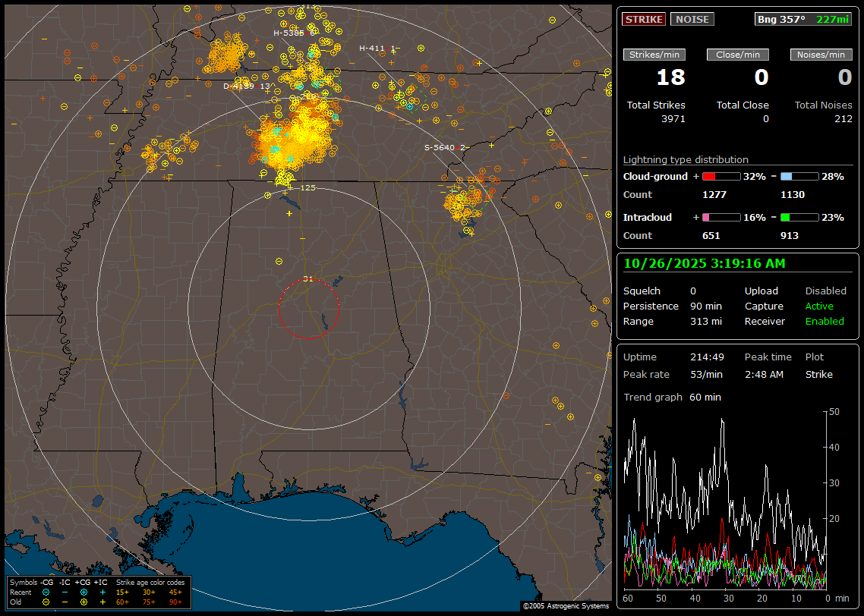Toggle the STRIKE indicator
The image size is (864, 616).
pyautogui.click(x=644, y=19)
